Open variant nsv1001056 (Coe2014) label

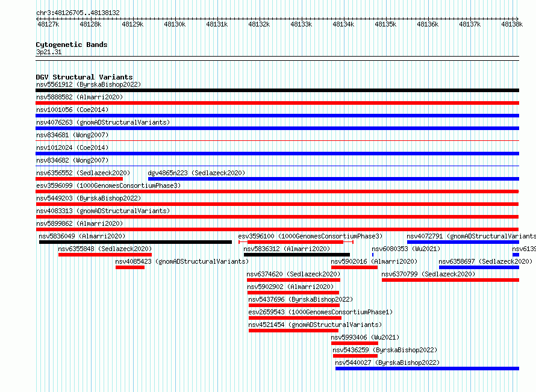(x=72, y=110)
